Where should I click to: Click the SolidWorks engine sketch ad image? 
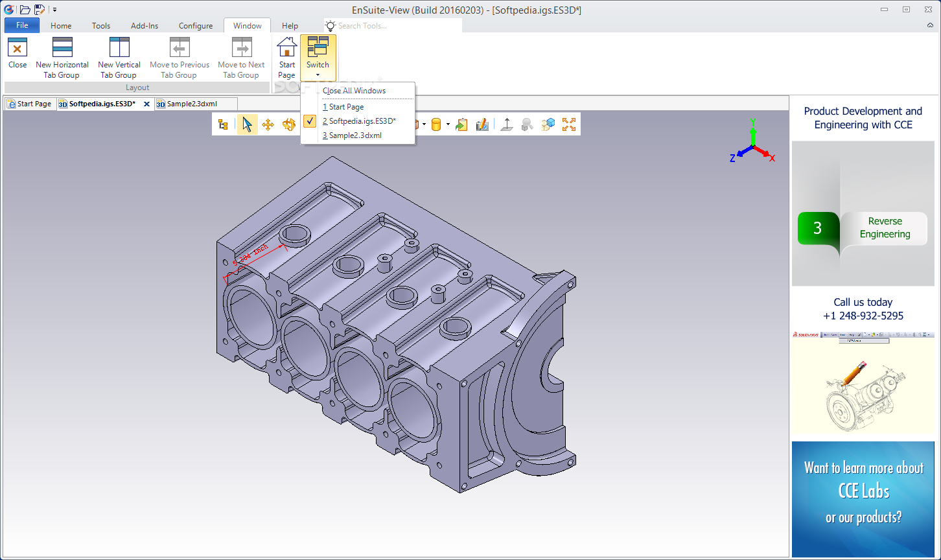(863, 382)
